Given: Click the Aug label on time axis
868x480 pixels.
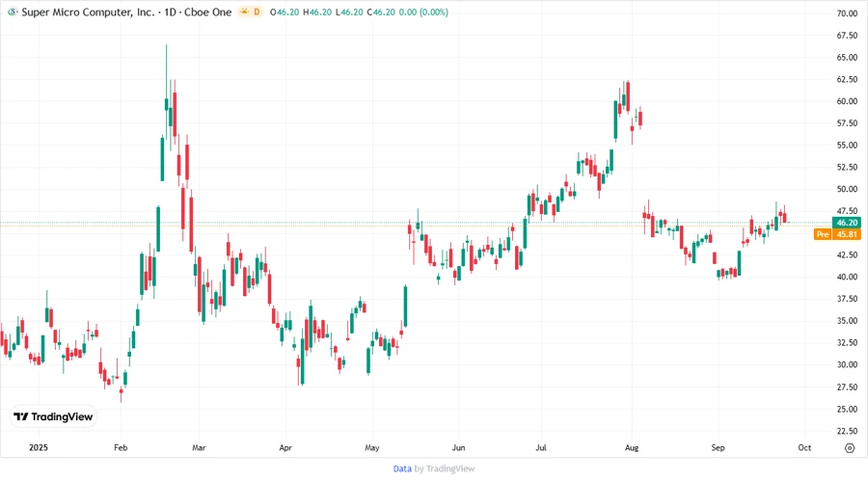Looking at the screenshot, I should tap(632, 448).
